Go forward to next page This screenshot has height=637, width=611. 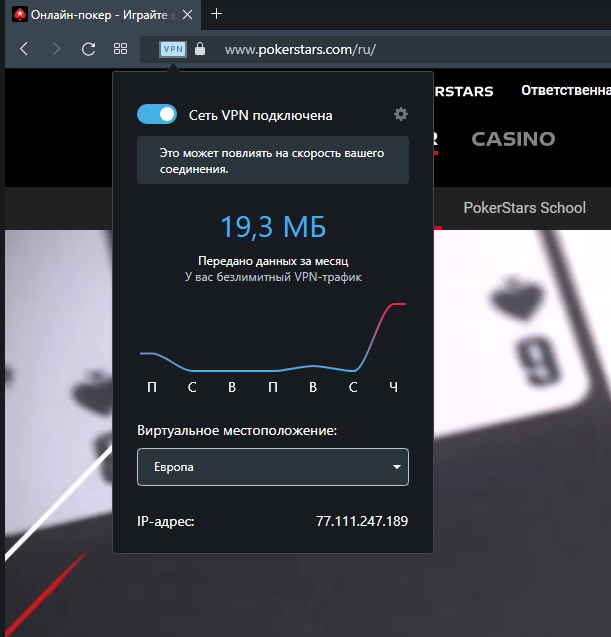coord(56,49)
